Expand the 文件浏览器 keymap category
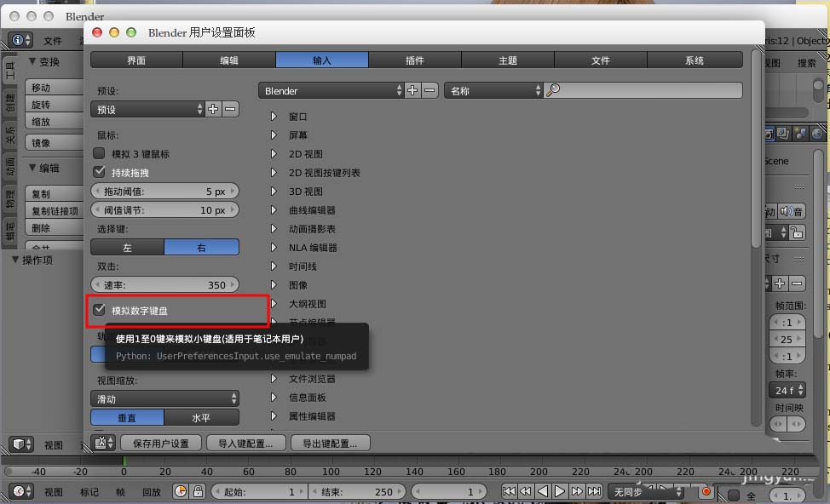The width and height of the screenshot is (830, 504). point(274,379)
